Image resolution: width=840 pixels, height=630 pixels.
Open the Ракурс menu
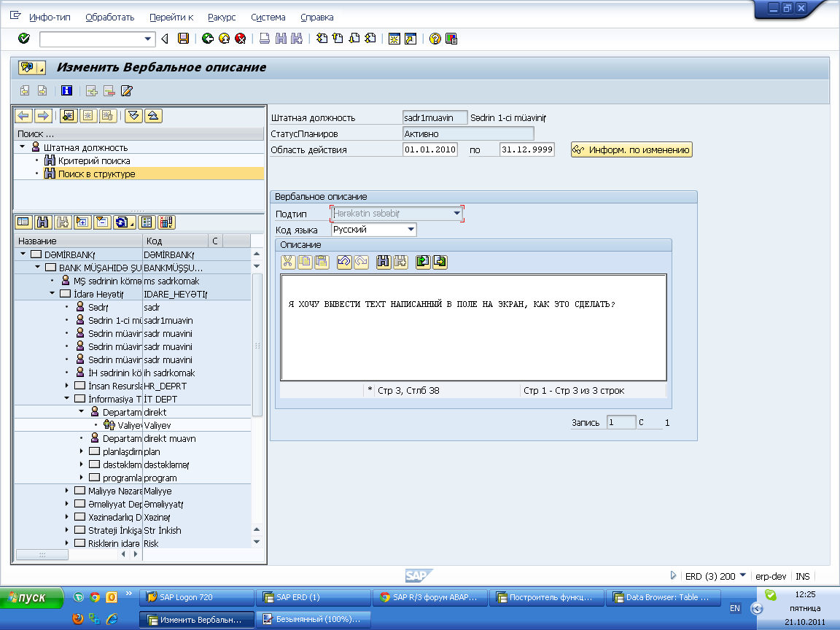[222, 17]
